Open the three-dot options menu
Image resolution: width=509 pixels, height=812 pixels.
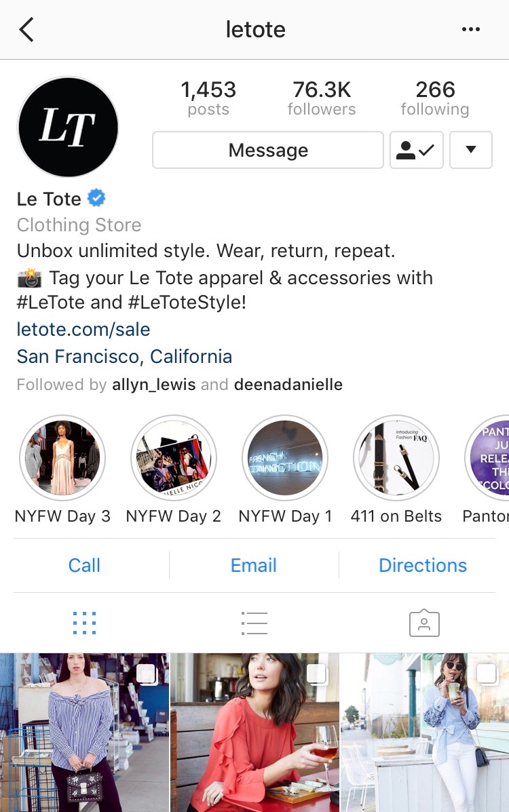click(470, 30)
